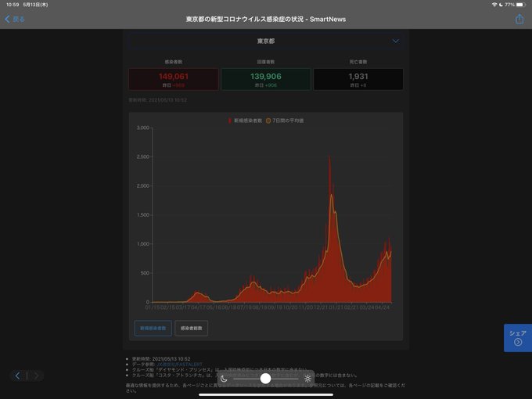Tap the 1,931 deaths count card

coord(358,79)
